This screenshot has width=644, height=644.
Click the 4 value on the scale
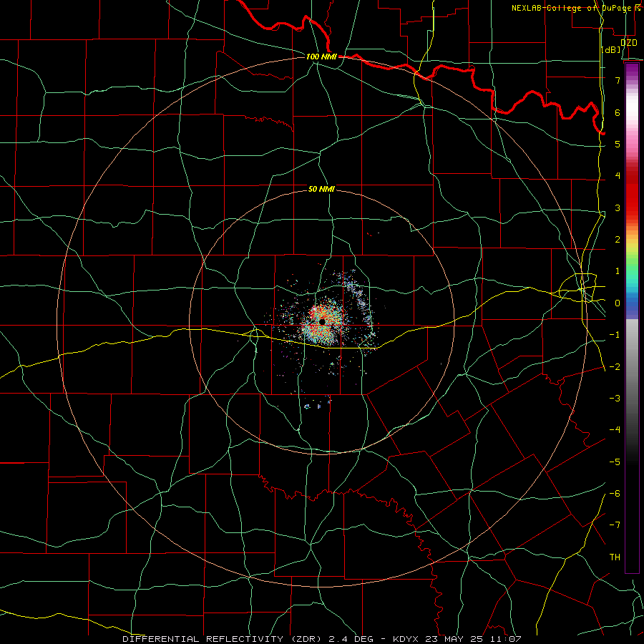[x=618, y=176]
